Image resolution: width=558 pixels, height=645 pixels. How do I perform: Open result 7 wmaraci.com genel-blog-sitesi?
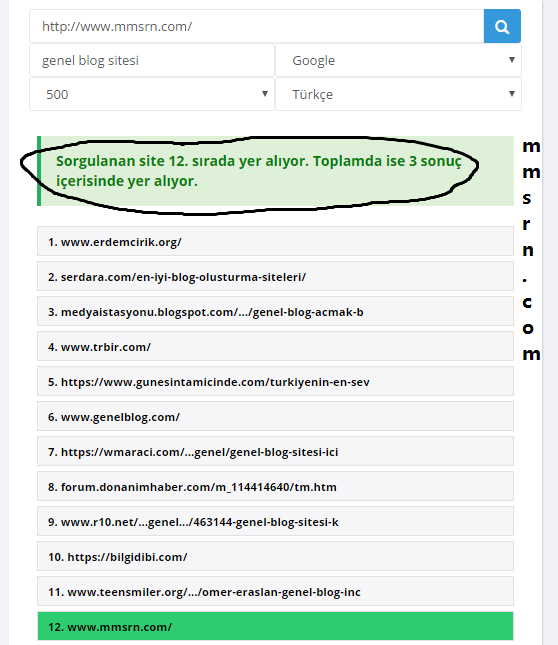(276, 451)
